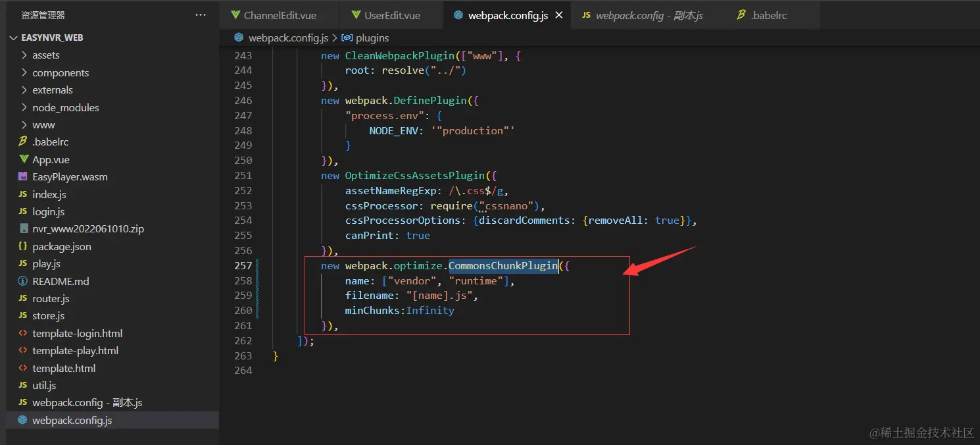Image resolution: width=980 pixels, height=445 pixels.
Task: Click the webpack cube icon beside webpack.config.js in explorer
Action: [x=22, y=420]
